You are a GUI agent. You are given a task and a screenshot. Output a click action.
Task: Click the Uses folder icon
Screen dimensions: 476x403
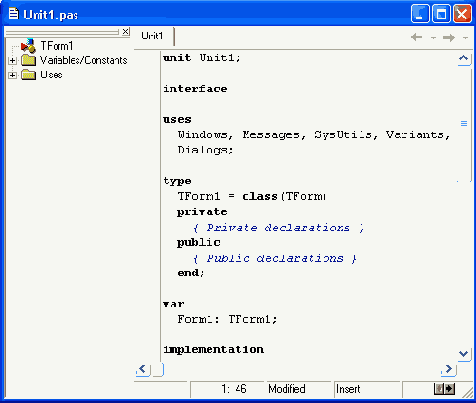(x=28, y=75)
